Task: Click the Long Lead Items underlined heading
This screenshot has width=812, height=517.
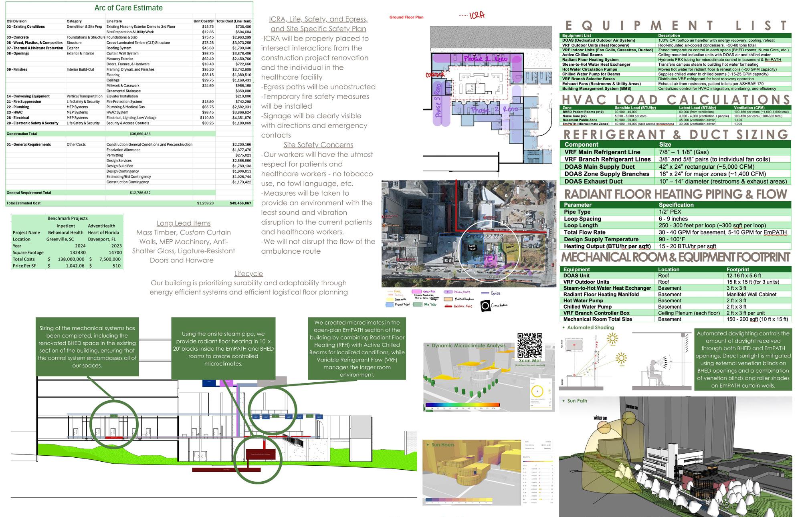Action: 184,223
